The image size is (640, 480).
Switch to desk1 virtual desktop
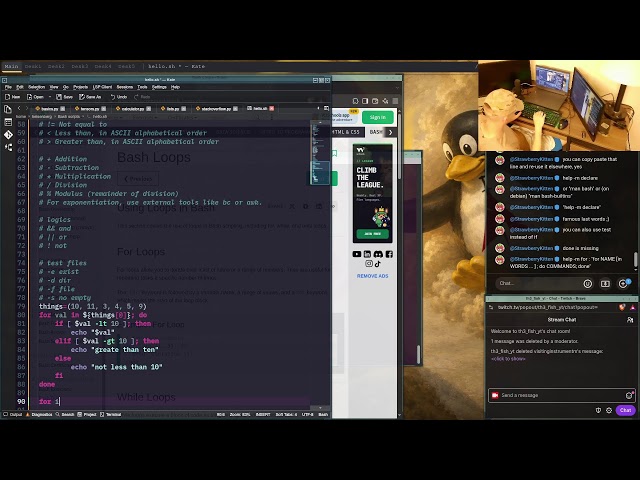click(33, 66)
